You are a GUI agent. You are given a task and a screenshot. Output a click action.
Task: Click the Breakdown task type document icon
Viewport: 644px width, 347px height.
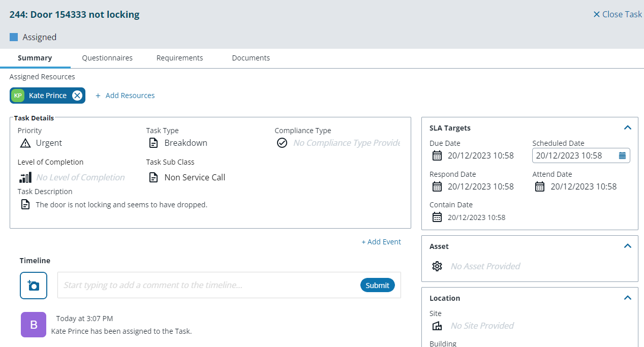[154, 143]
